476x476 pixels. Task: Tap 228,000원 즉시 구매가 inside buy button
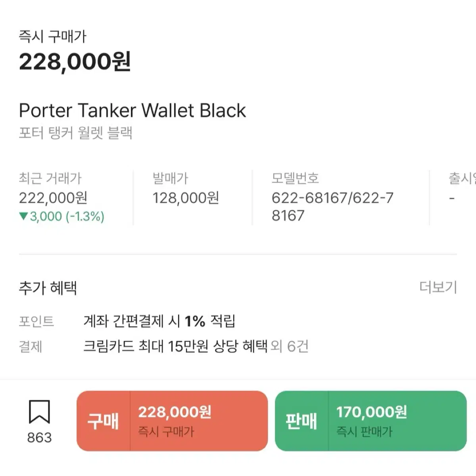pyautogui.click(x=175, y=421)
